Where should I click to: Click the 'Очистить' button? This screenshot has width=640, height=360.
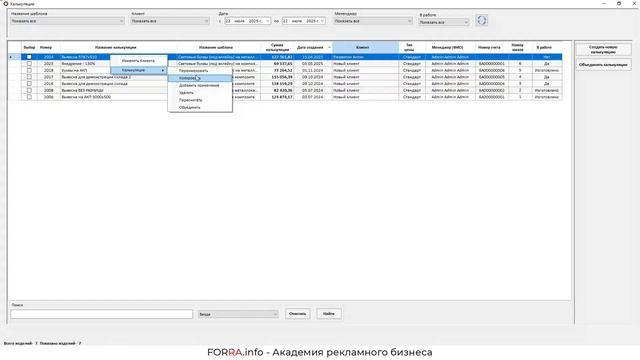pyautogui.click(x=297, y=314)
